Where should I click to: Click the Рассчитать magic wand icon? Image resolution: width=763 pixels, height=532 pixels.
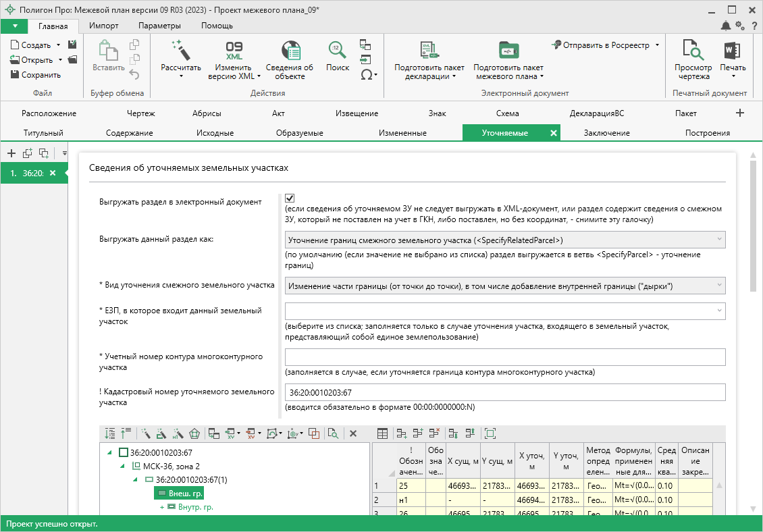pyautogui.click(x=180, y=51)
